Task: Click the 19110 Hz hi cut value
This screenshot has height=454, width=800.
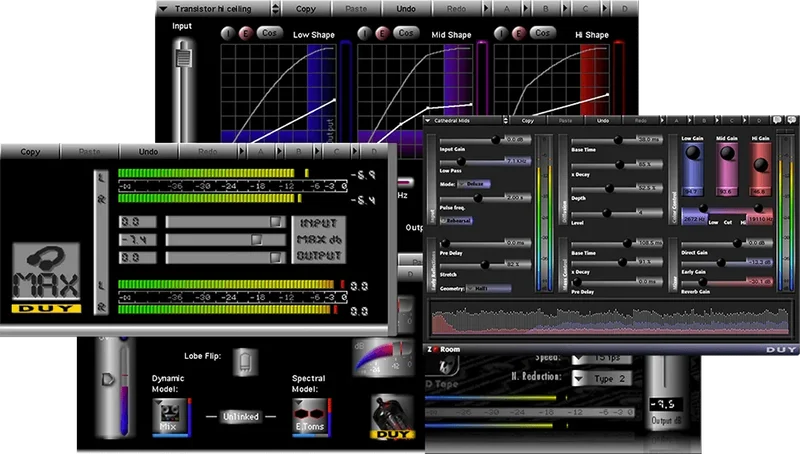Action: [760, 219]
